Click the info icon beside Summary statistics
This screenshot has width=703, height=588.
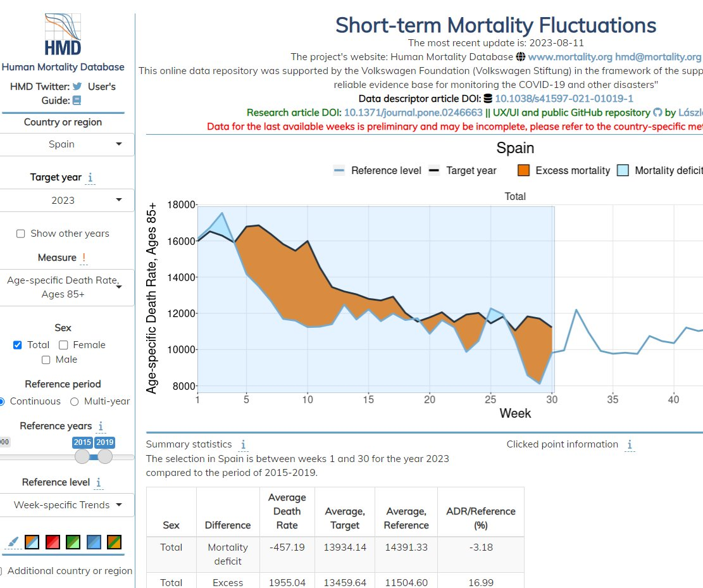[244, 445]
